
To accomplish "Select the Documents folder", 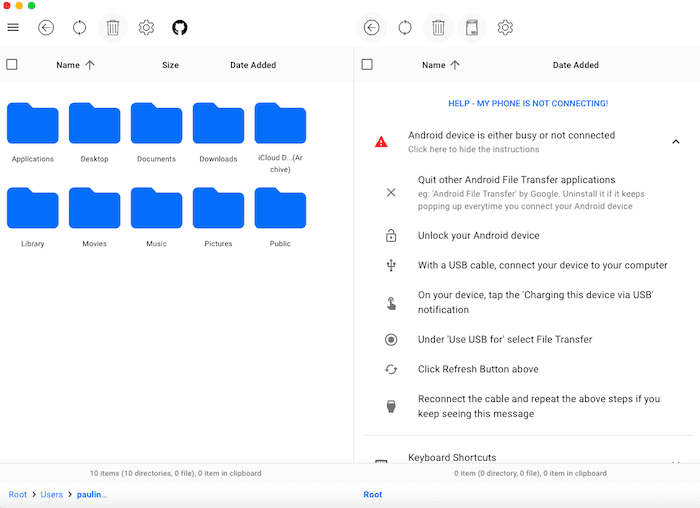I will click(156, 133).
